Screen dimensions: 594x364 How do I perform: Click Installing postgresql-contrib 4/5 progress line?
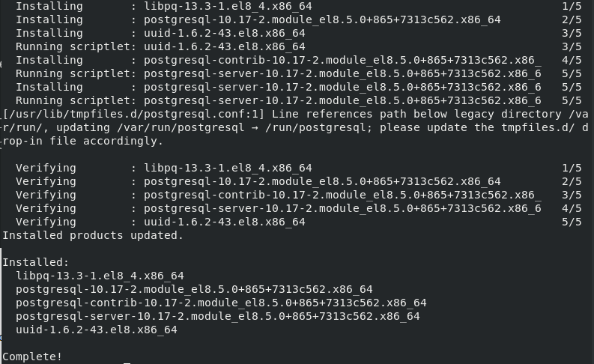click(x=299, y=60)
